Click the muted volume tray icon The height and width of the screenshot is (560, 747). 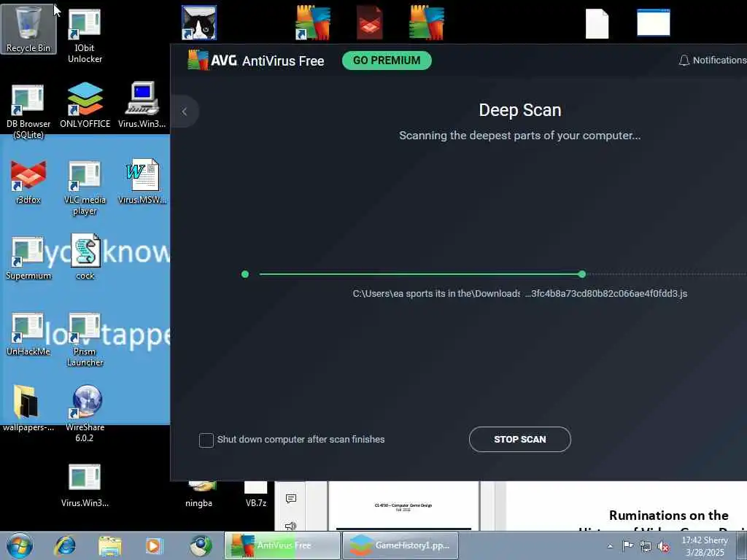point(663,546)
